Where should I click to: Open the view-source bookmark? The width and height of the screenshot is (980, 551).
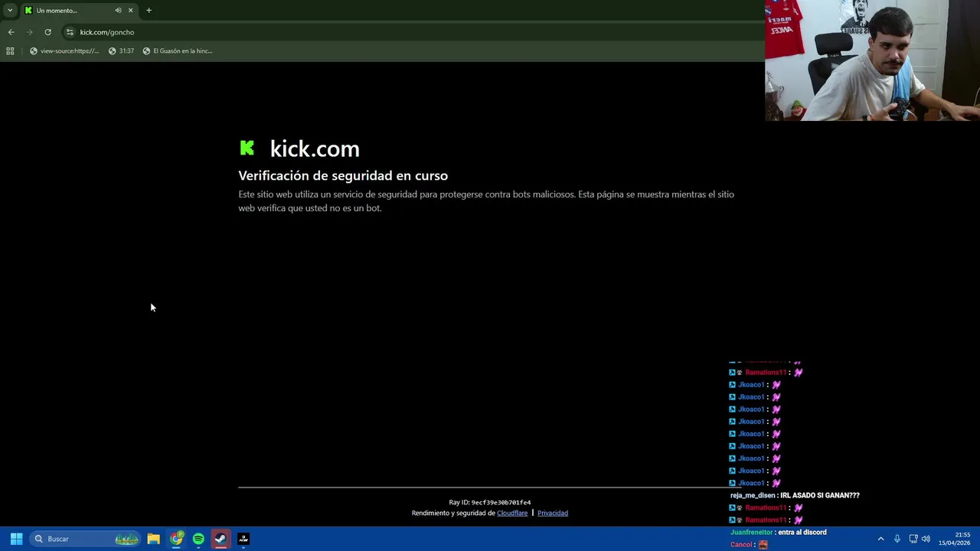(x=64, y=51)
